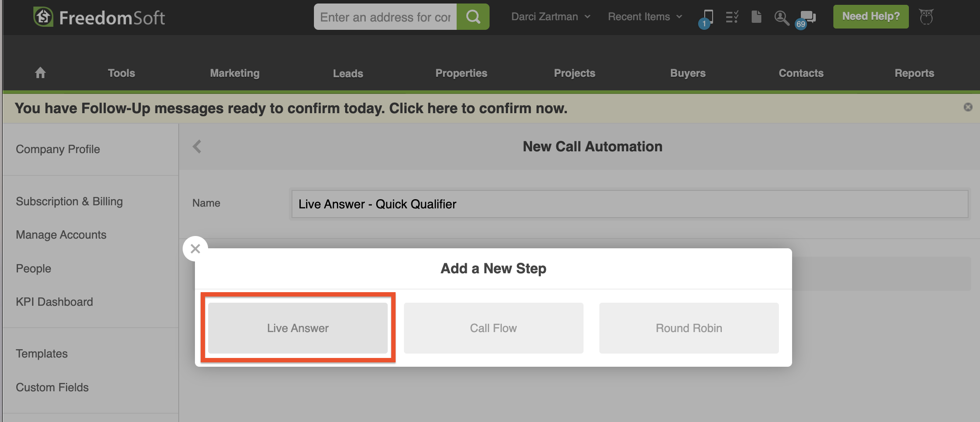Open the Marketing menu
The width and height of the screenshot is (980, 422).
tap(234, 73)
